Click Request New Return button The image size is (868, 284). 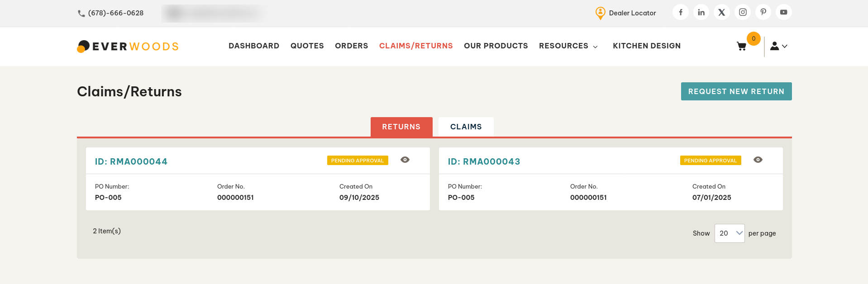(x=736, y=91)
